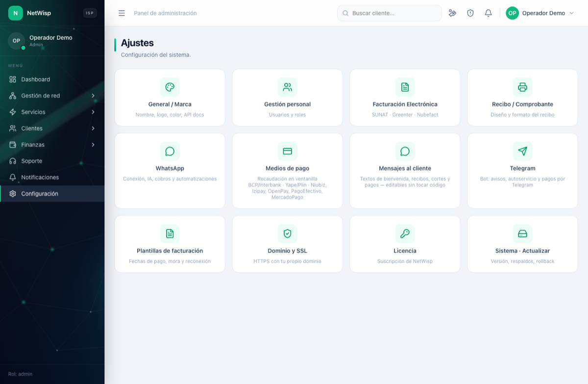Open the Medios de pago card
588x384 pixels.
pos(288,171)
